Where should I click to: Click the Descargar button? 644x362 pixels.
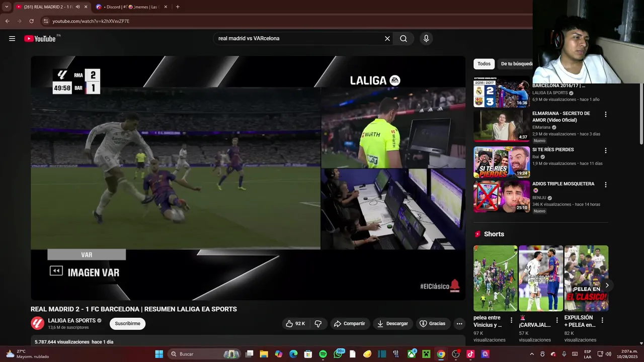[393, 324]
